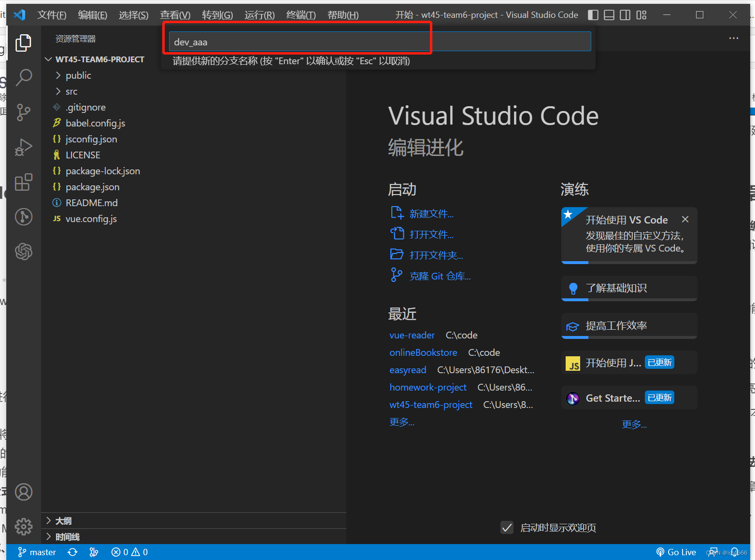Expand the src folder
This screenshot has width=755, height=560.
71,91
